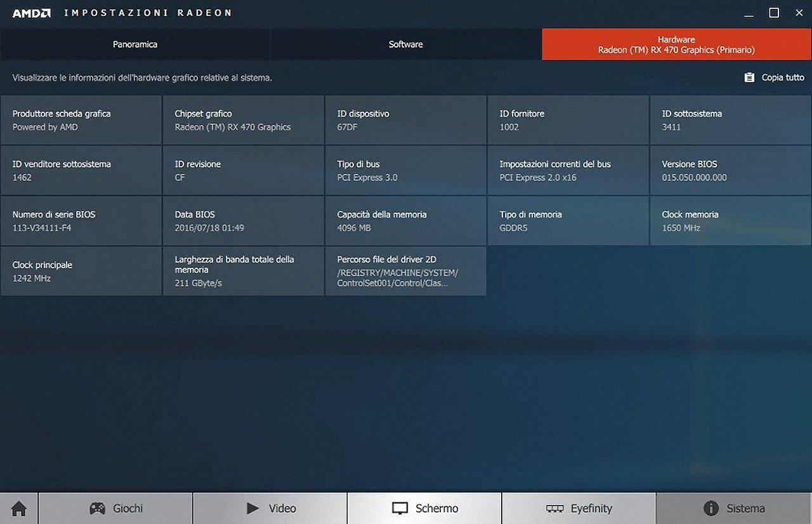The height and width of the screenshot is (524, 812).
Task: Click the ID revisione CF tile
Action: pos(244,170)
